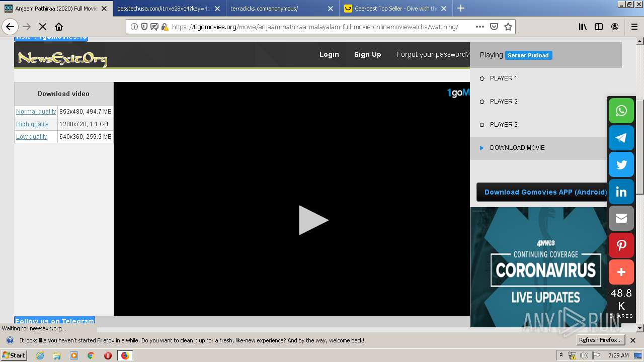Open page actions three-dot menu
Screen dimensions: 644x362
[x=479, y=27]
